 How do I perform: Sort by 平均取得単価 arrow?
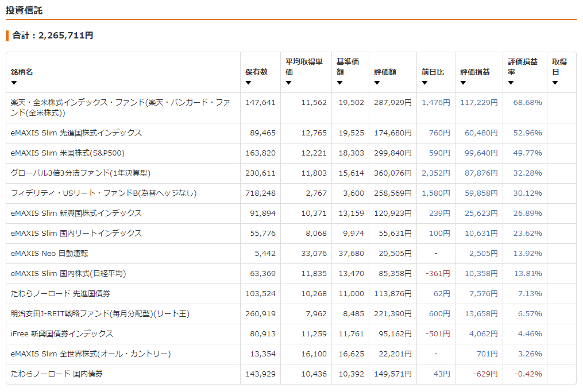(x=288, y=83)
